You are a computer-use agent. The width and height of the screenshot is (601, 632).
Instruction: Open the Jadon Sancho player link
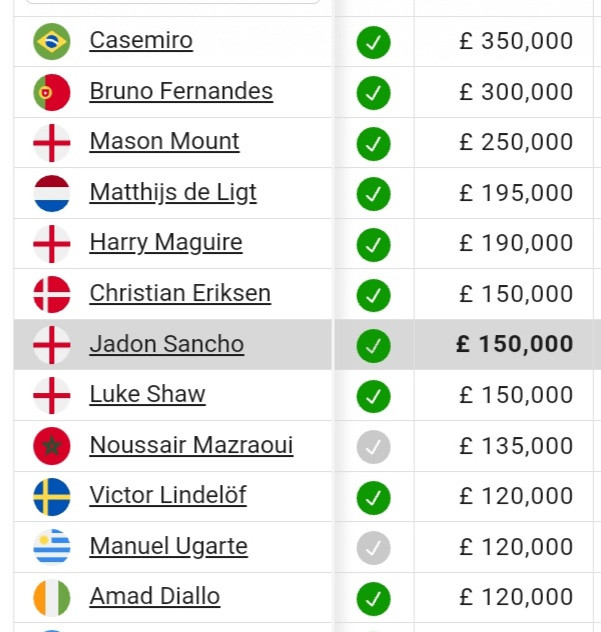167,344
